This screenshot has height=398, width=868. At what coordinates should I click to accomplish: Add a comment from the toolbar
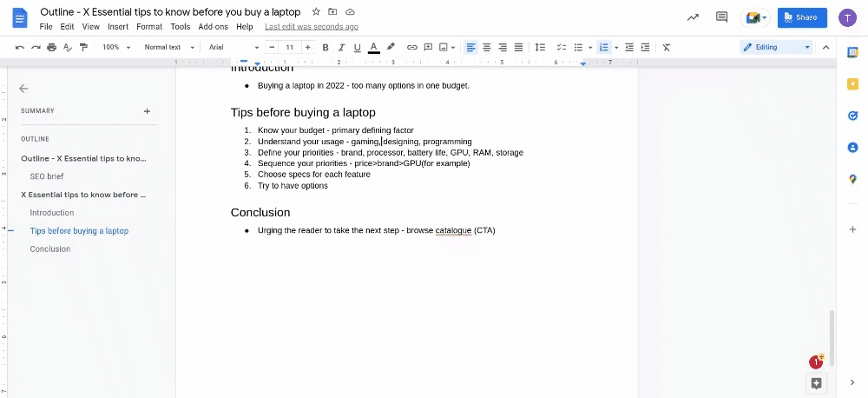click(428, 48)
